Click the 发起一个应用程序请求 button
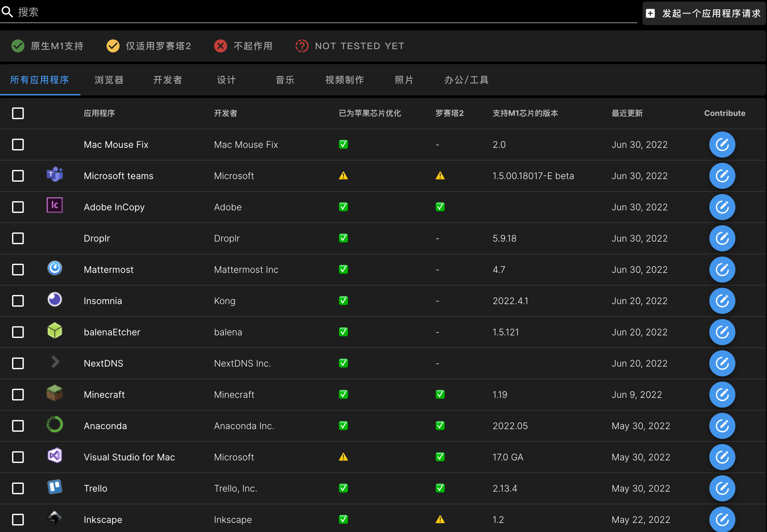Viewport: 767px width, 532px height. pos(704,13)
